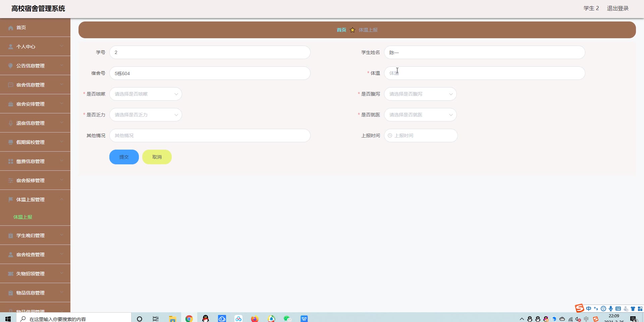Go to 首页 in the sidebar
Viewport: 644px width, 322px height.
(x=35, y=28)
